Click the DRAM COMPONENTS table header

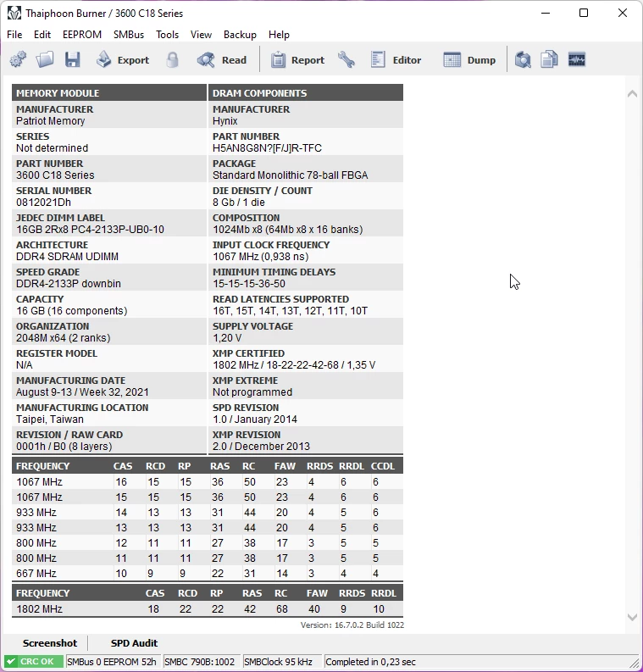point(306,93)
